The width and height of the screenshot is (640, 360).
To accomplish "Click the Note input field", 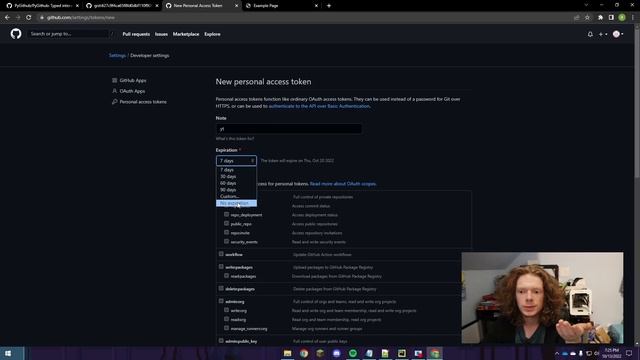I will click(289, 129).
